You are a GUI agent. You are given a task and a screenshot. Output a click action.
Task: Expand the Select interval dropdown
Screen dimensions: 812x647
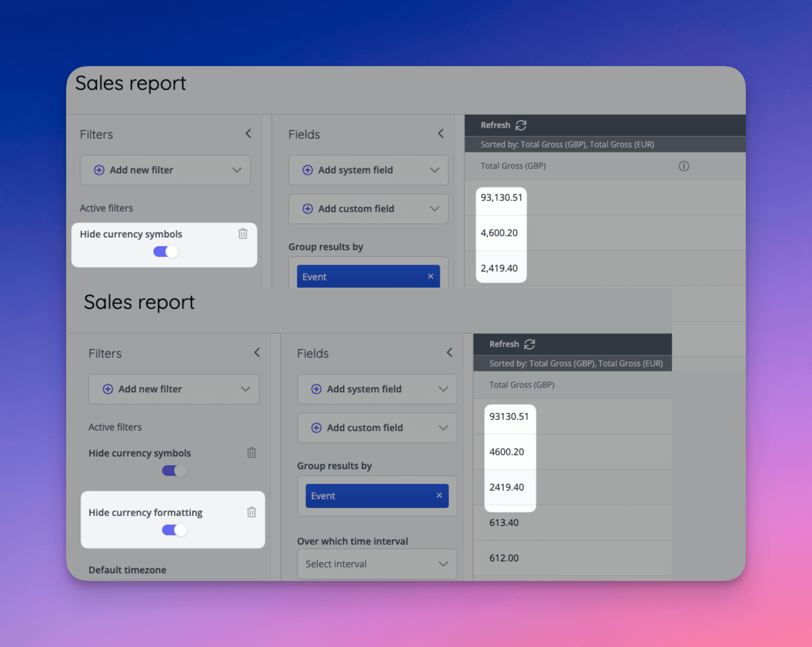377,564
